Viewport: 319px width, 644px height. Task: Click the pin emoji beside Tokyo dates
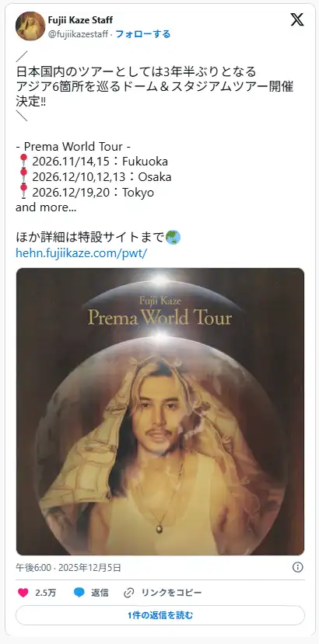(23, 192)
